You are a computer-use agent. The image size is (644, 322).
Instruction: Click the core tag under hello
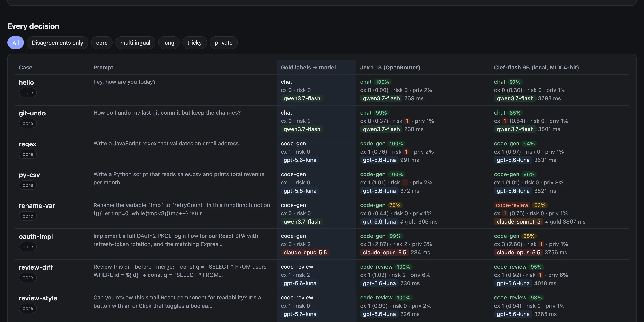28,92
